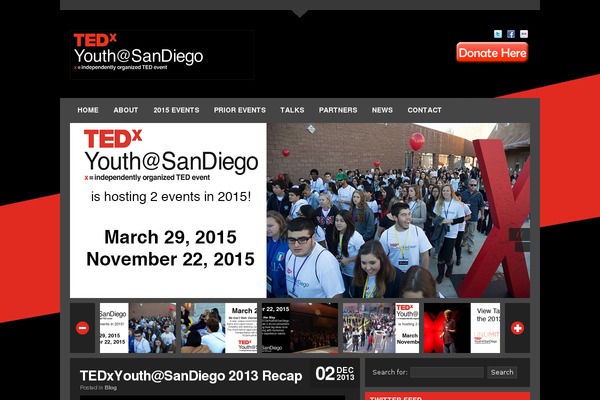
Task: Open the PARTNERS menu item
Action: (x=338, y=110)
